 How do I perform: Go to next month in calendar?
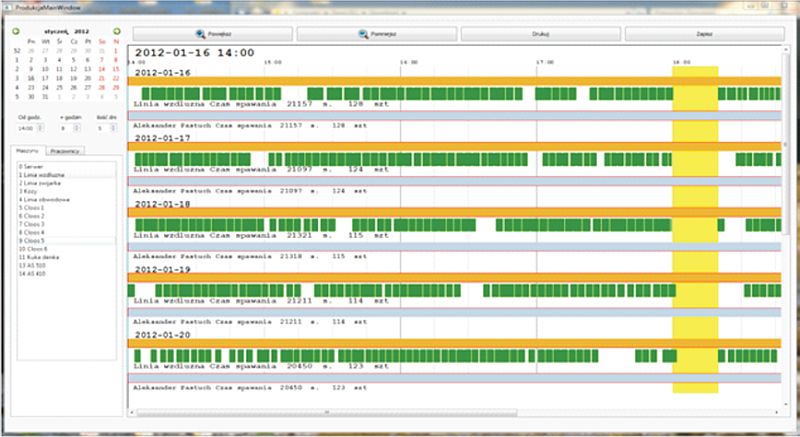(x=117, y=31)
